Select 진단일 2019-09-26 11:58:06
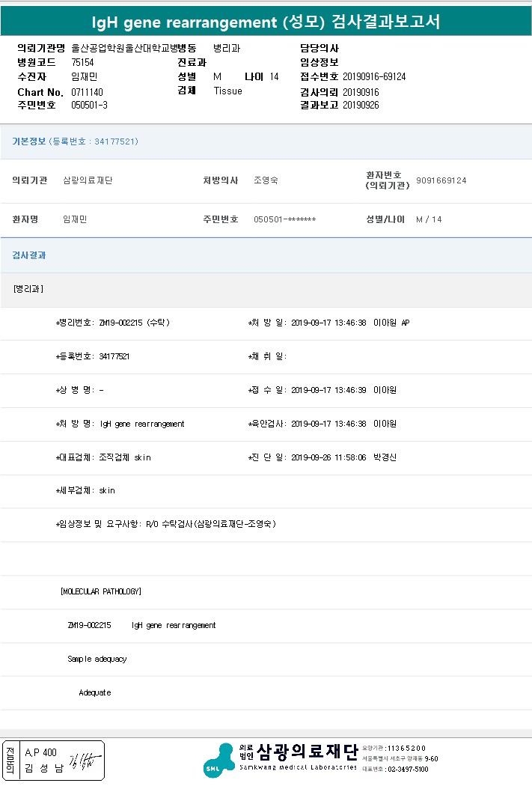 pyautogui.click(x=329, y=457)
